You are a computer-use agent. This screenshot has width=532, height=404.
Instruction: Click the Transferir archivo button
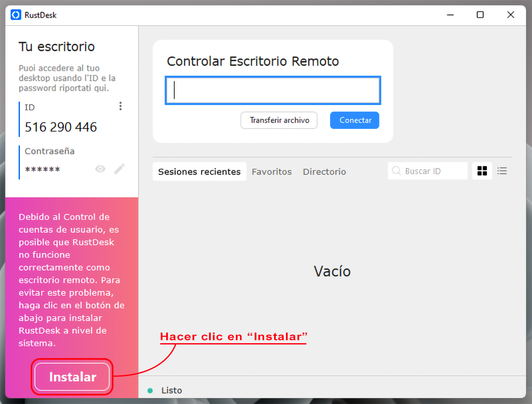click(279, 120)
